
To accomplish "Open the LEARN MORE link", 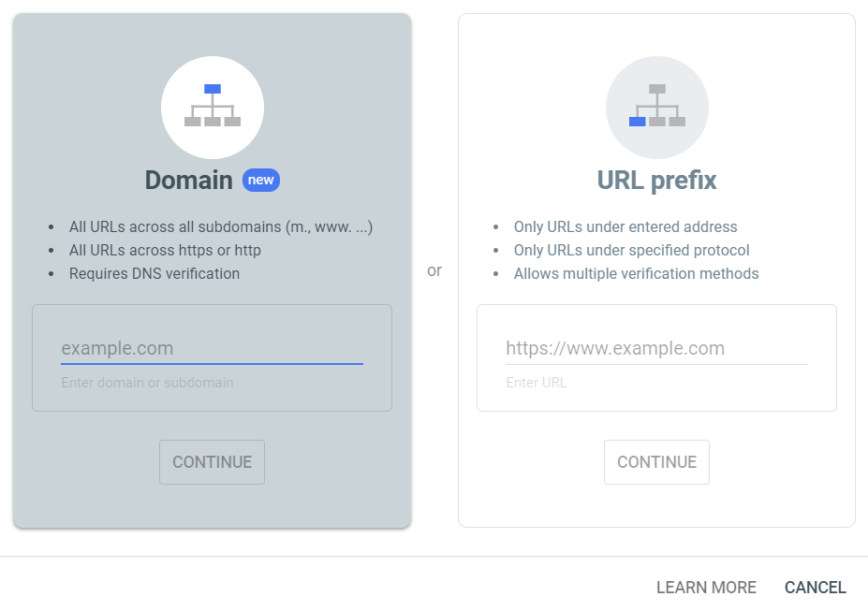I will pos(706,588).
